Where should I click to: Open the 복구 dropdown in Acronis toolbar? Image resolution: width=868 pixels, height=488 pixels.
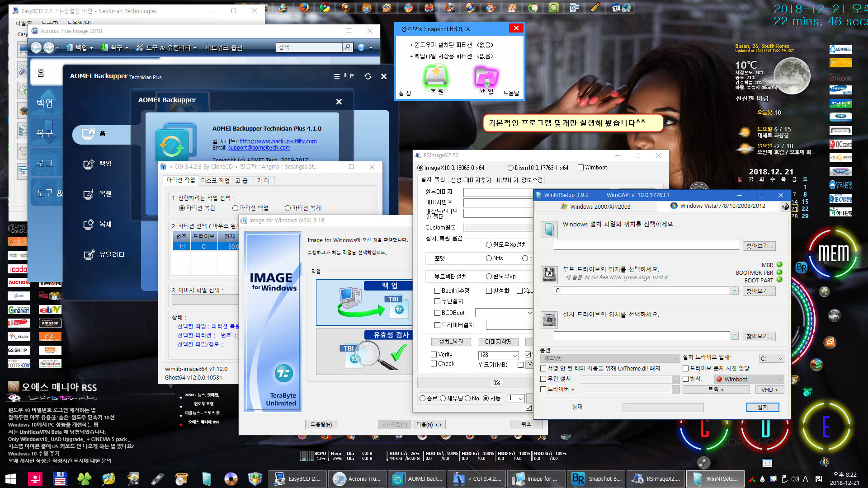point(115,47)
